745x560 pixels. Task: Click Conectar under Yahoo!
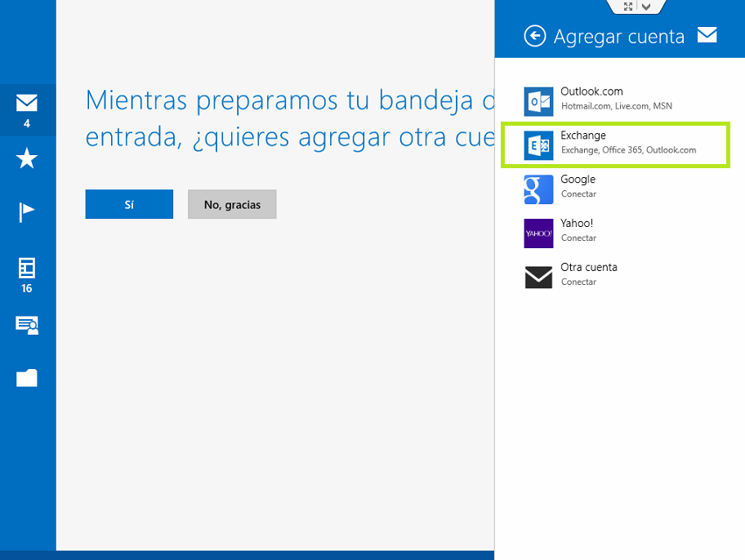[x=578, y=238]
